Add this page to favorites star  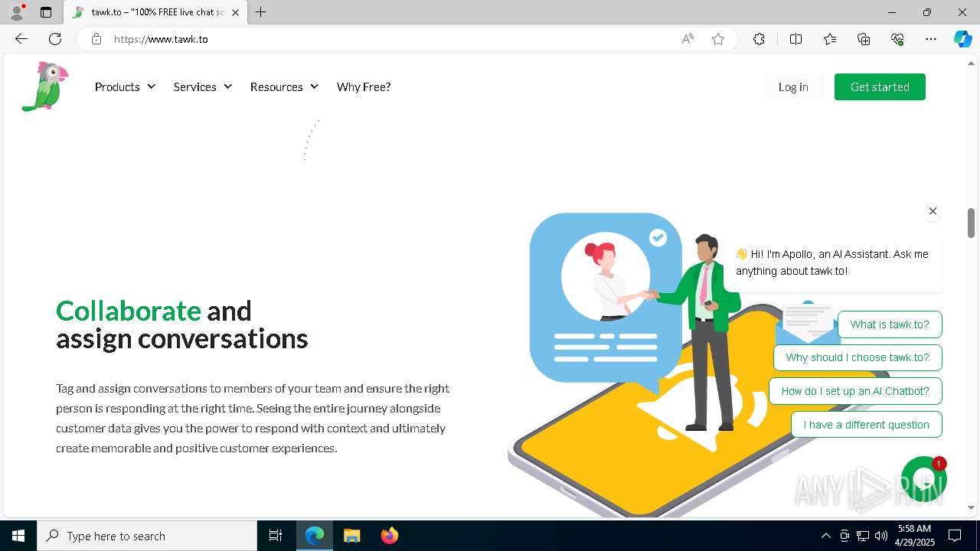click(718, 39)
